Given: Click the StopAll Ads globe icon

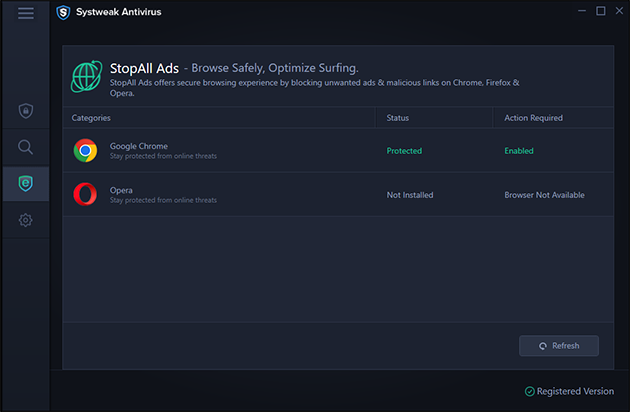Looking at the screenshot, I should tap(85, 75).
